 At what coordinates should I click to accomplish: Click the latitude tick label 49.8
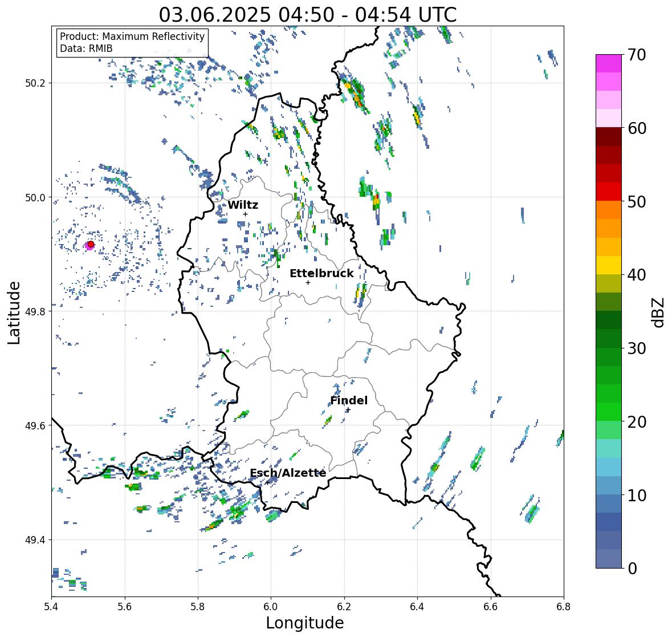pyautogui.click(x=35, y=311)
